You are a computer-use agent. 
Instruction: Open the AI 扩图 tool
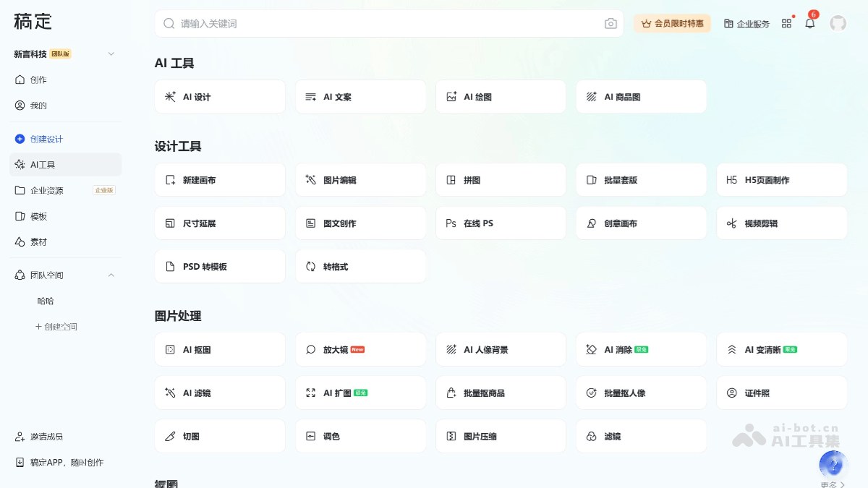360,393
